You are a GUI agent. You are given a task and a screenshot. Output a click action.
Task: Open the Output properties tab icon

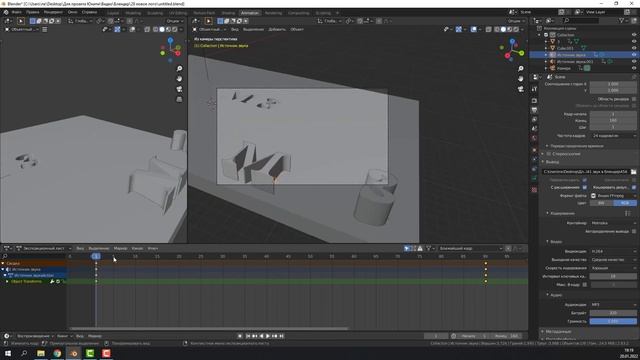pos(534,110)
